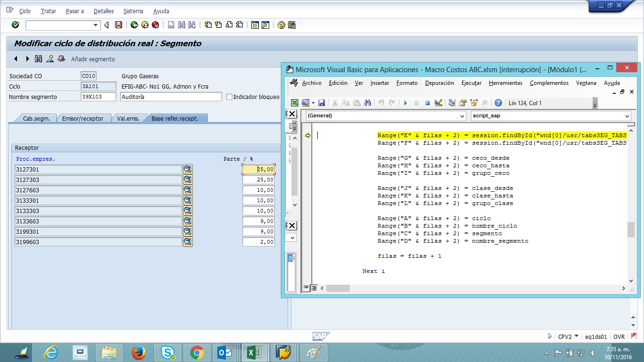Open the Find binoculars in the VBA toolbar
This screenshot has height=362, width=644.
367,102
